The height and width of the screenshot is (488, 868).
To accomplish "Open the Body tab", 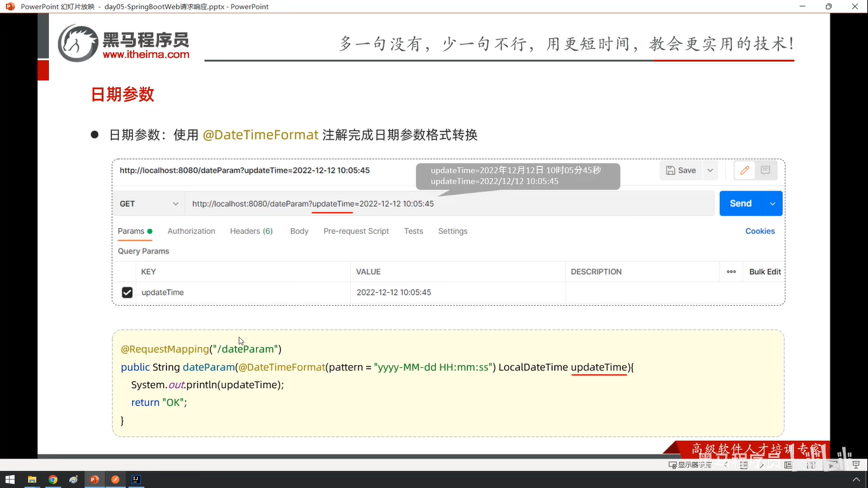I will (299, 231).
